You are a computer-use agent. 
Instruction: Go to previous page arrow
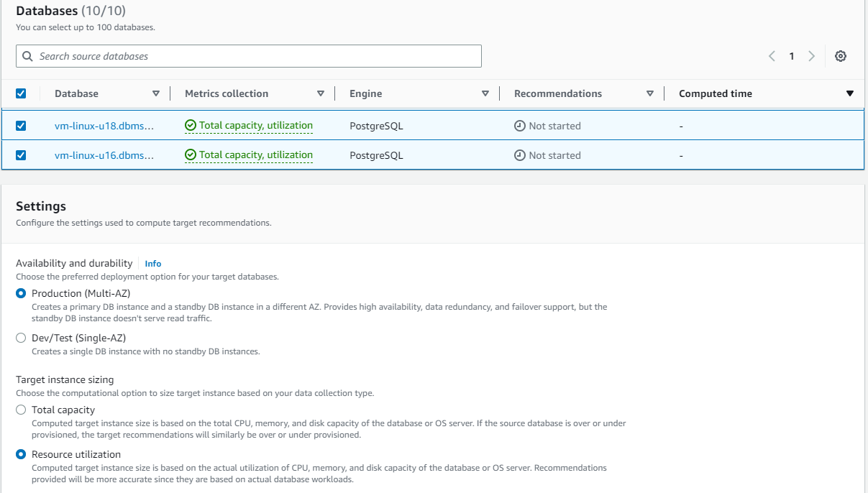(772, 56)
